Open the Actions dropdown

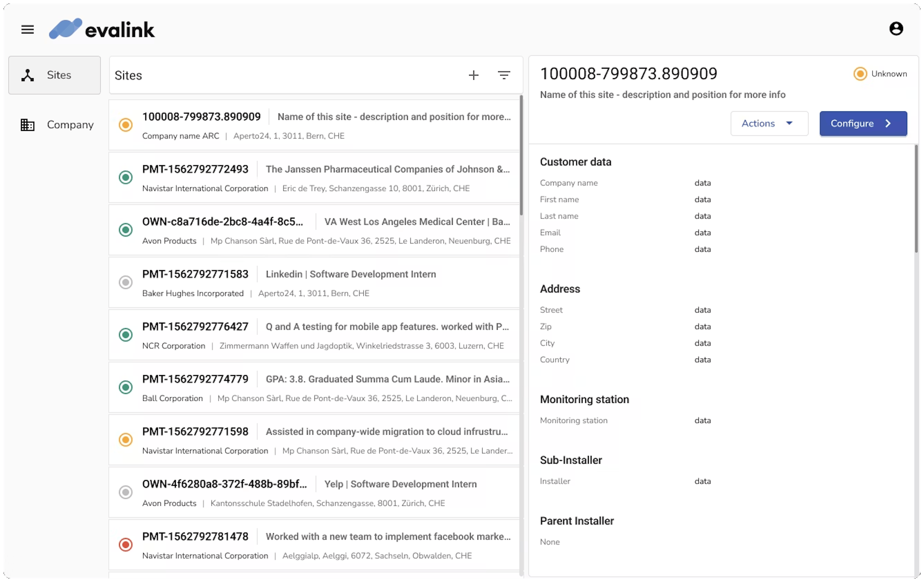pyautogui.click(x=769, y=123)
